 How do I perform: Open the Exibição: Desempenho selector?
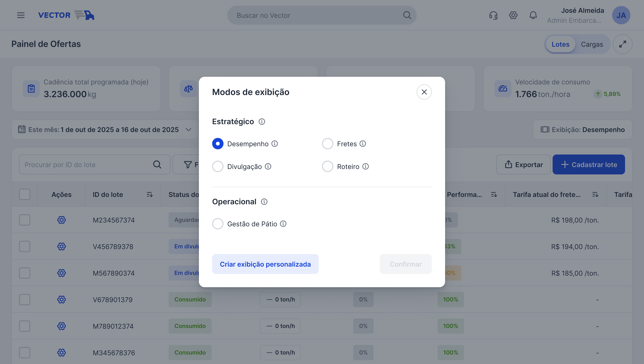click(x=582, y=130)
